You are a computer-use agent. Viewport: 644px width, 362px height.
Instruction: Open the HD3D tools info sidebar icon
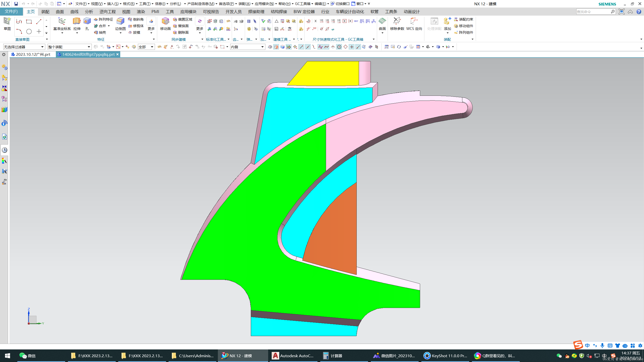(x=4, y=123)
